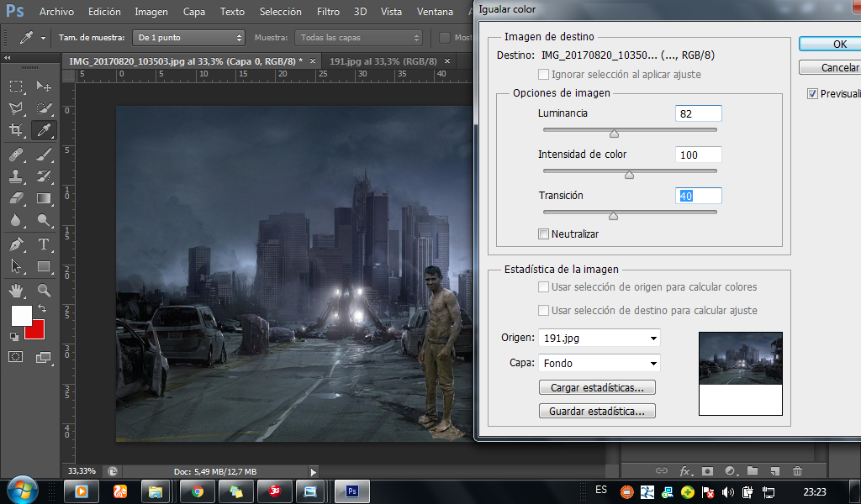Toggle the Previsualizar checkbox
This screenshot has width=861, height=504.
812,93
